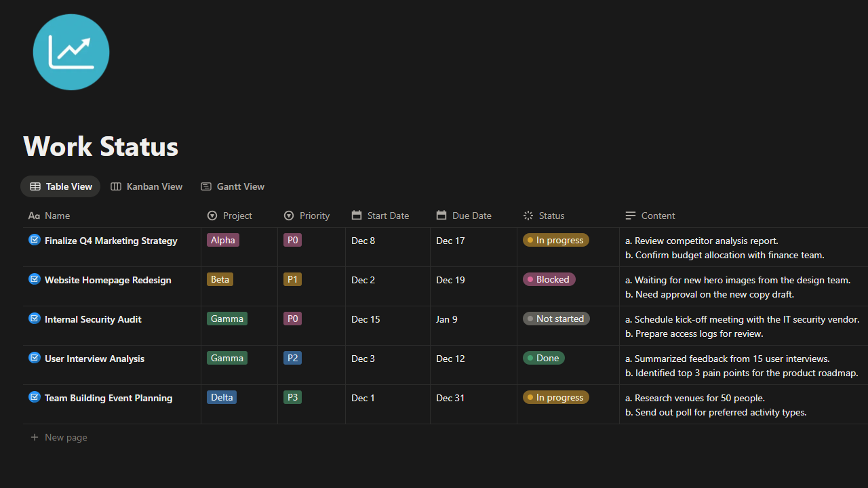The height and width of the screenshot is (488, 868).
Task: Toggle checkbox icon for User Interview Analysis
Action: [x=35, y=358]
